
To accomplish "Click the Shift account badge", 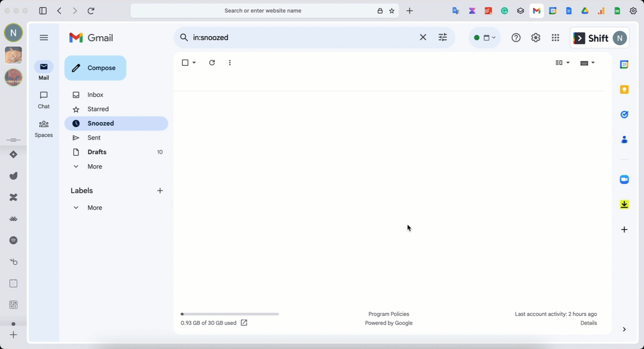I will (x=600, y=38).
